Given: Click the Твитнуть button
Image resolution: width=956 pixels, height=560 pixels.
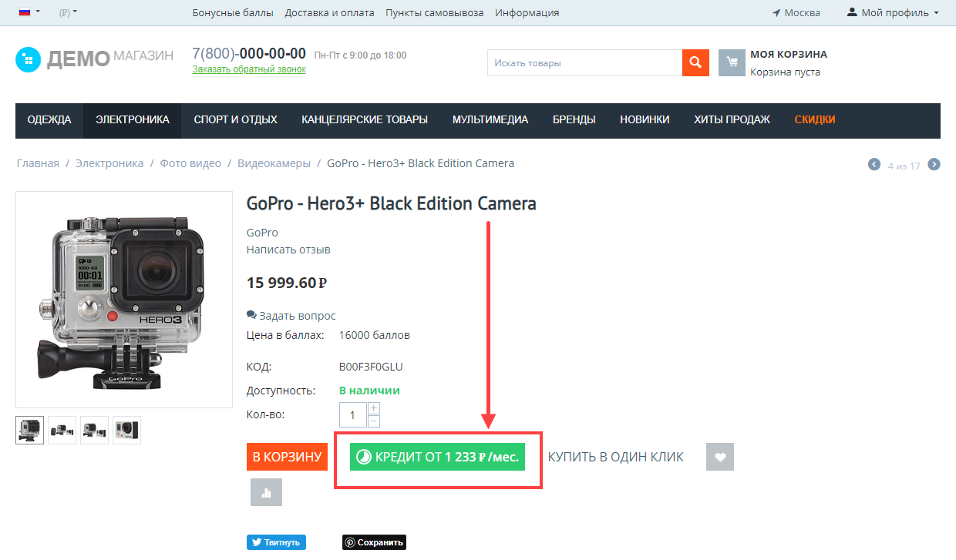Looking at the screenshot, I should [276, 542].
